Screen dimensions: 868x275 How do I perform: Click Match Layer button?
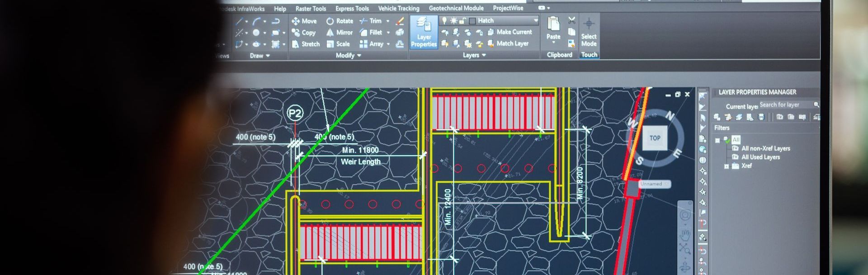507,43
